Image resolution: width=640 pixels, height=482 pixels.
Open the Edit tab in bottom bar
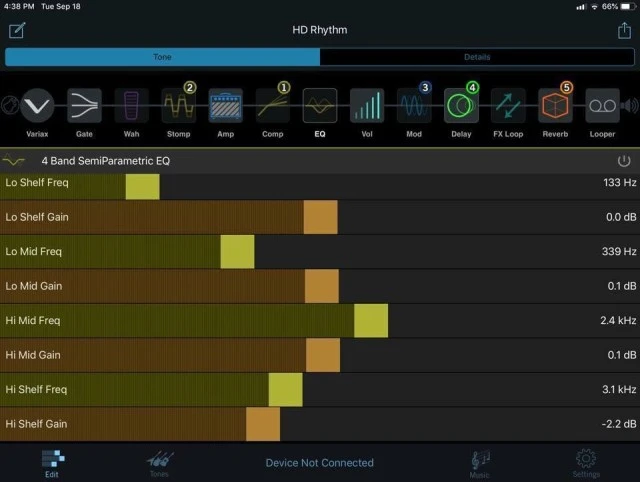click(x=52, y=463)
